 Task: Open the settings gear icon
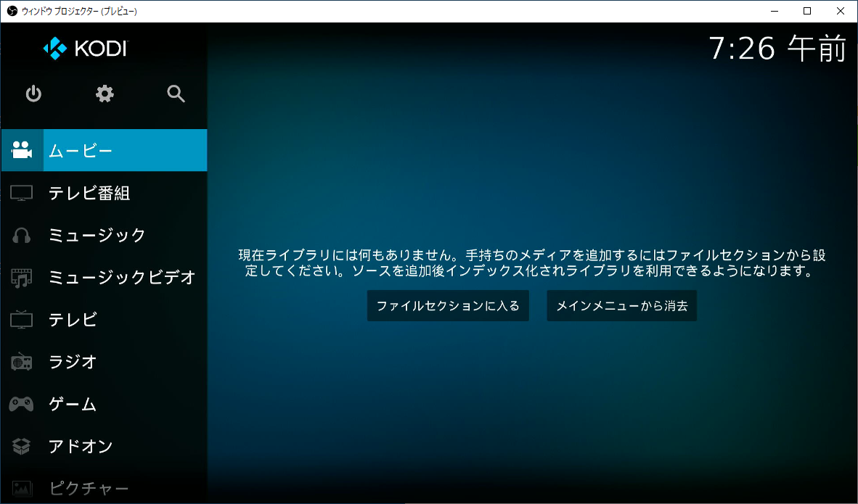[104, 94]
